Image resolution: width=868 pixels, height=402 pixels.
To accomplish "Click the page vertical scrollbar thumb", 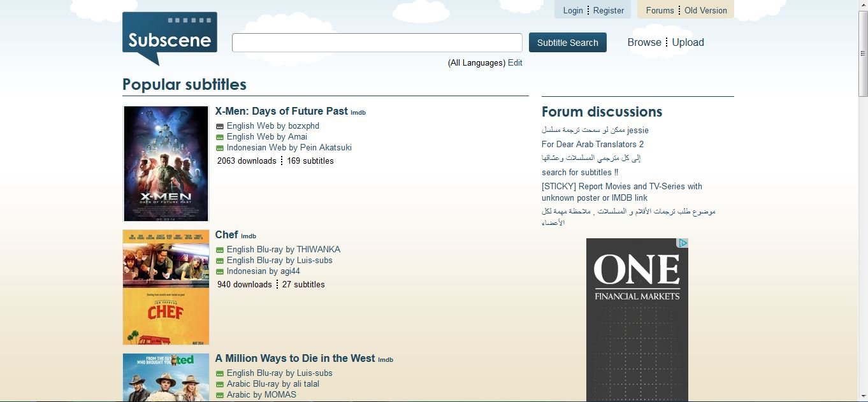I will tap(862, 54).
